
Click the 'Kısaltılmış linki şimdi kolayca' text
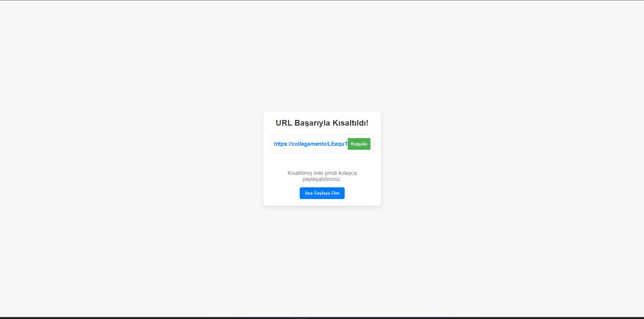click(x=322, y=173)
